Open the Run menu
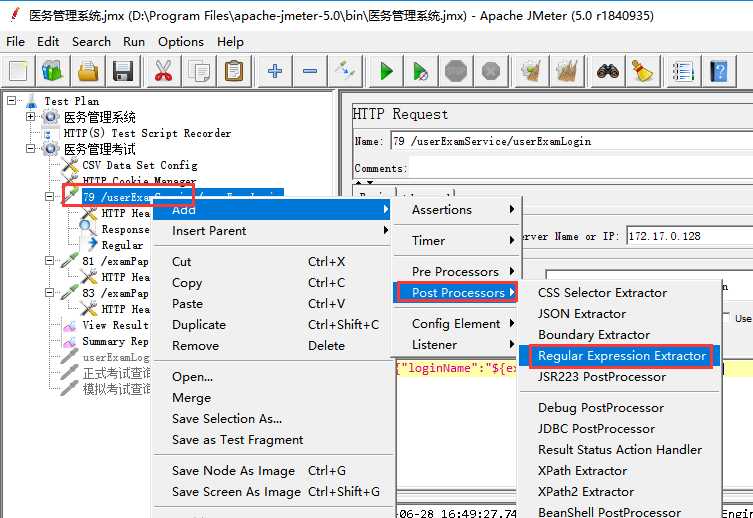 [x=134, y=42]
